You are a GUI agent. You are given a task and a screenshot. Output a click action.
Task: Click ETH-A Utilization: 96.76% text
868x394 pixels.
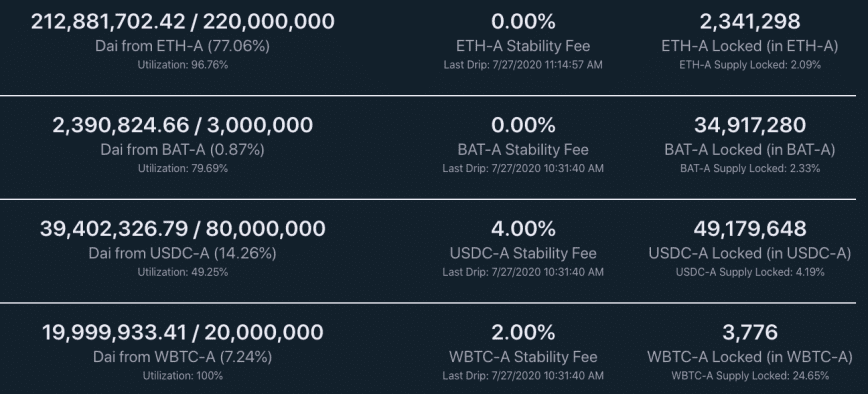(x=182, y=65)
